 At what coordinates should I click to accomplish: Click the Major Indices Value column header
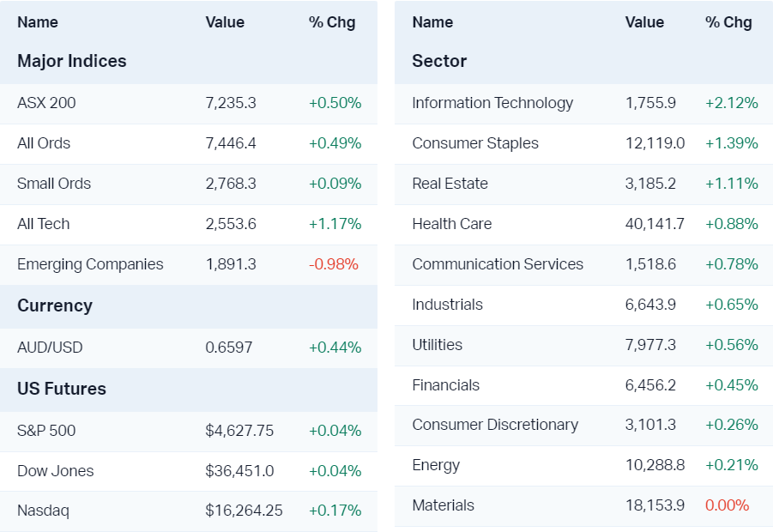[x=225, y=22]
